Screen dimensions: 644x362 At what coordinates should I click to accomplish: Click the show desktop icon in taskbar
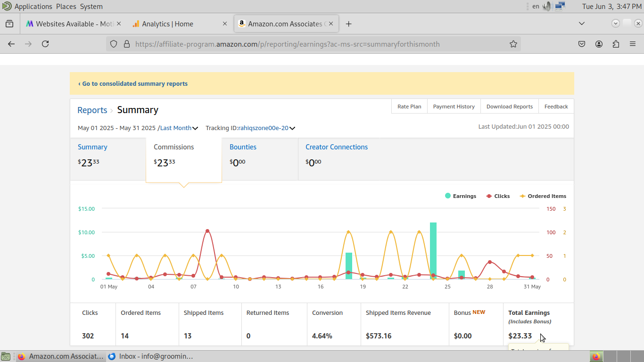pyautogui.click(x=6, y=356)
